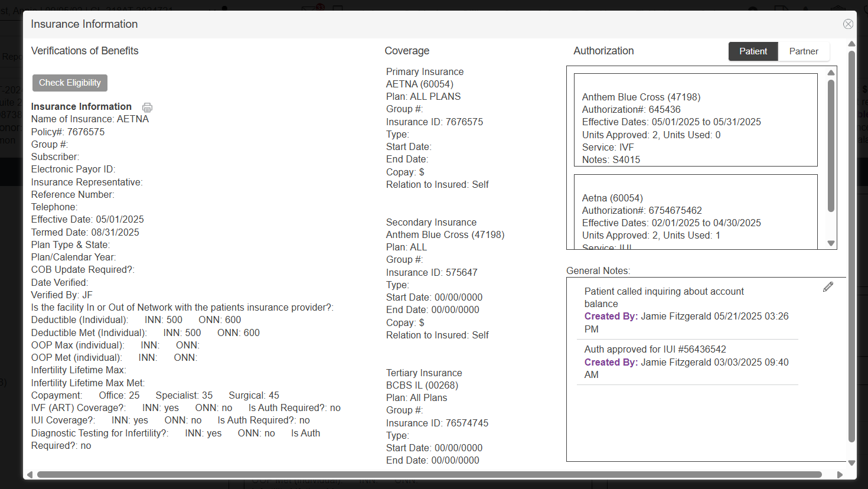Click the 'Name of Insurance: AETNA' line
Screen dimensions: 868x489
(90, 119)
